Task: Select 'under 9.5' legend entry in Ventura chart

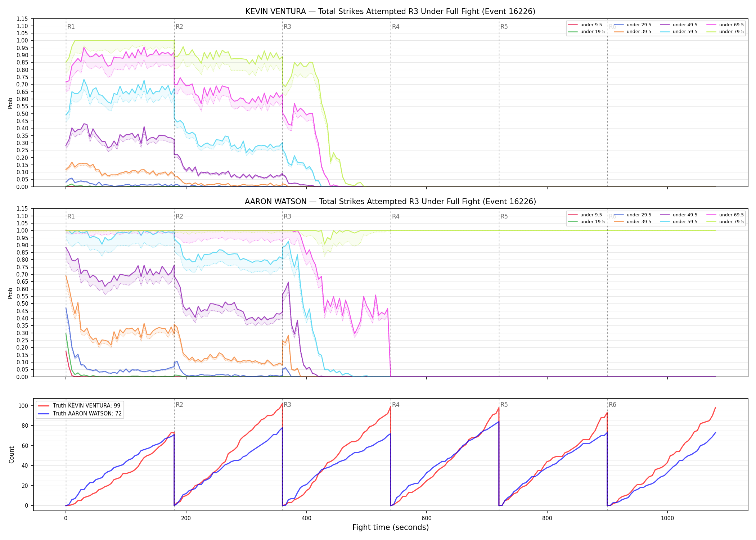Action: point(585,25)
